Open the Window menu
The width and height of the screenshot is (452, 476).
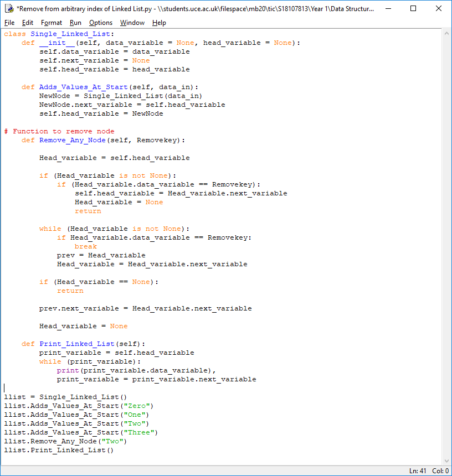point(132,23)
